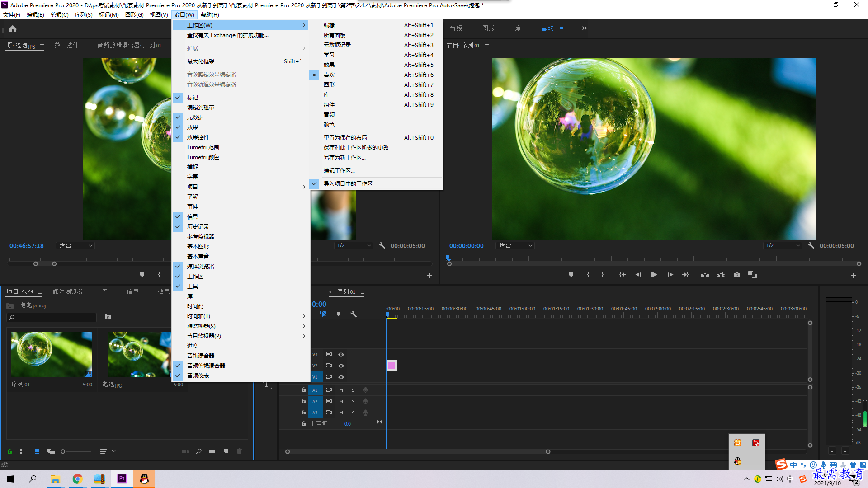This screenshot has width=868, height=488.
Task: Click Find magnifier in project panel footer
Action: point(199,451)
